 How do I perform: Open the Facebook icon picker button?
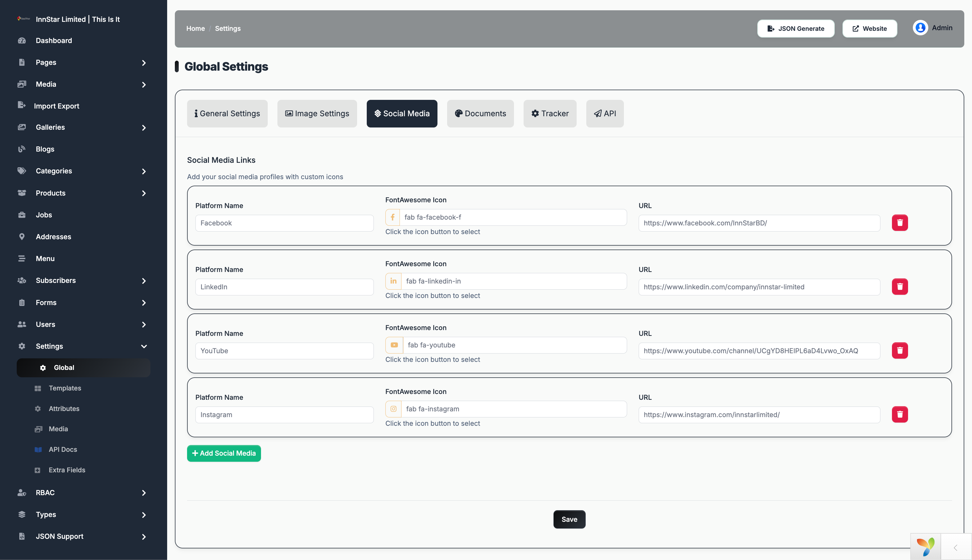pyautogui.click(x=392, y=217)
